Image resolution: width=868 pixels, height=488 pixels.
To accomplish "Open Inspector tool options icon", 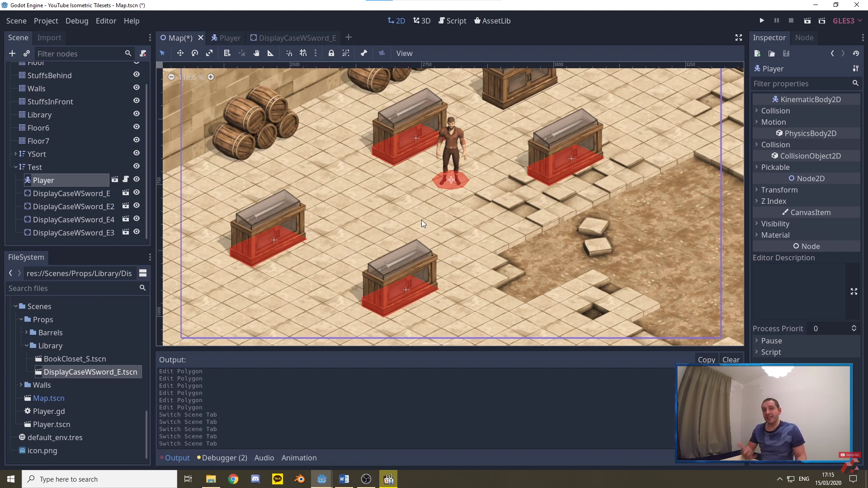I will (856, 69).
